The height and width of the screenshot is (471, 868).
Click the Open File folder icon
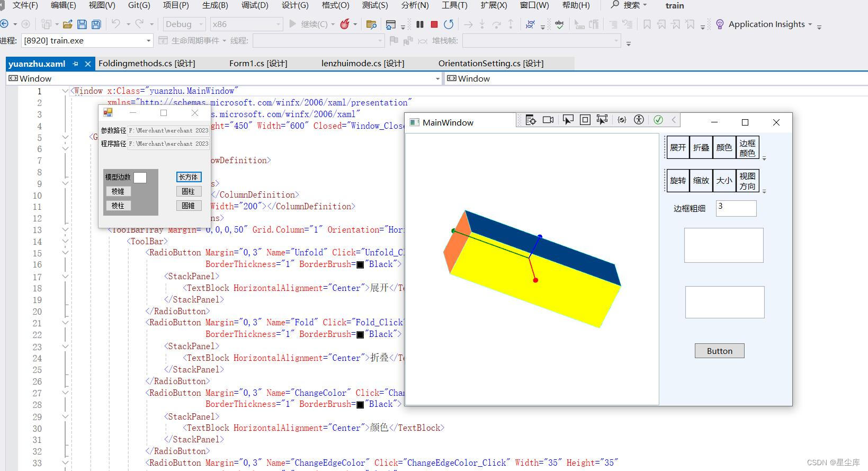click(x=67, y=24)
